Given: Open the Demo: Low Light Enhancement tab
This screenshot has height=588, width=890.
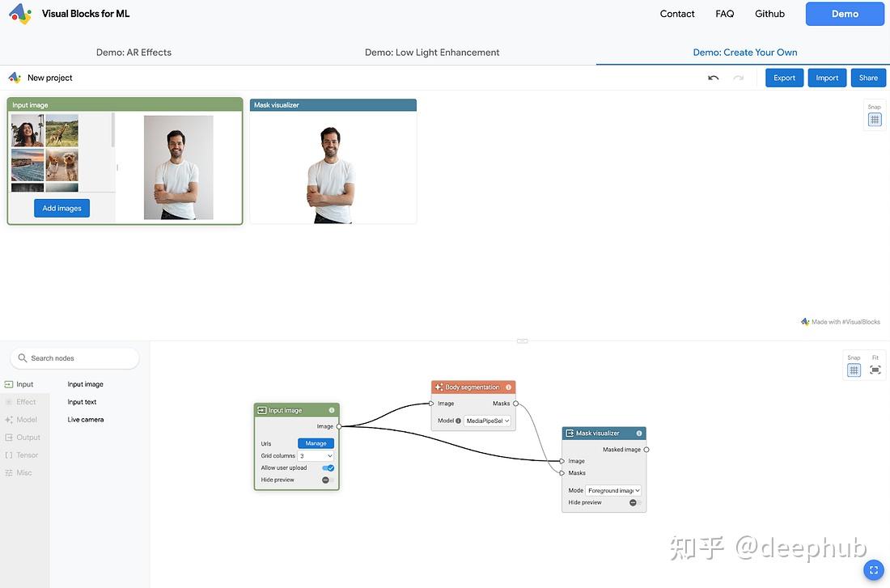Looking at the screenshot, I should coord(432,52).
